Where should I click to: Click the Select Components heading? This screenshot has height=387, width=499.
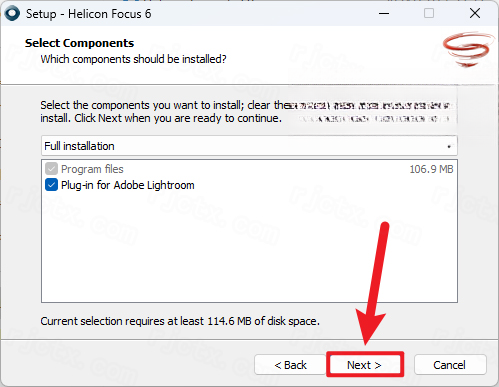[x=79, y=43]
